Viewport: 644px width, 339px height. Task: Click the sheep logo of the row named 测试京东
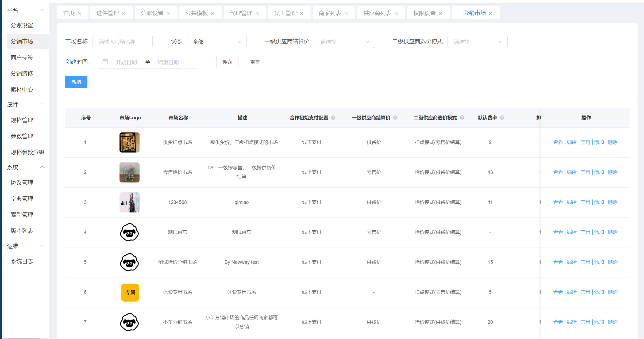point(129,232)
